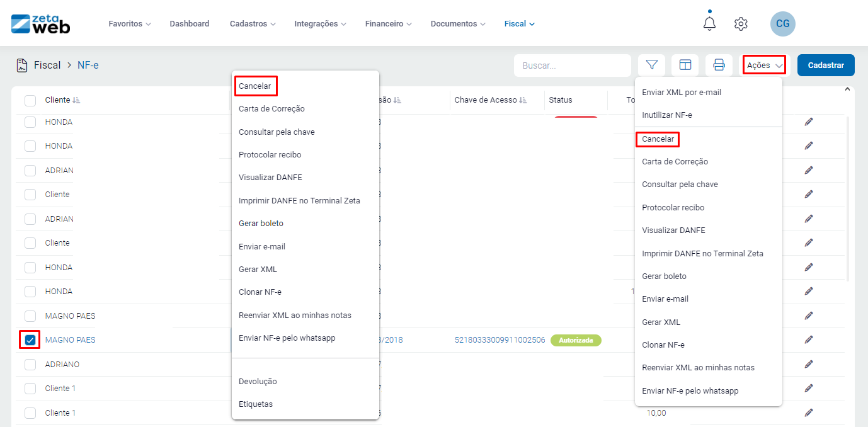Sort by Chave de Acesso column icon
Viewport: 868px width, 427px height.
coord(523,100)
